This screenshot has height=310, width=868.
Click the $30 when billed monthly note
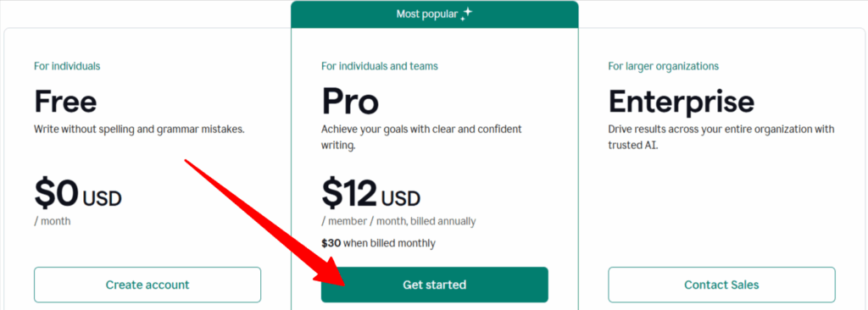378,243
